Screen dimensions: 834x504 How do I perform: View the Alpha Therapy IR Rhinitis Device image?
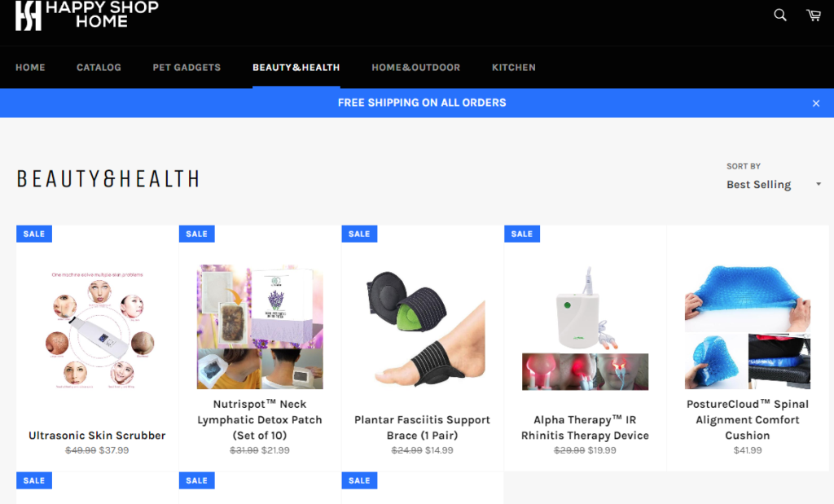point(585,329)
